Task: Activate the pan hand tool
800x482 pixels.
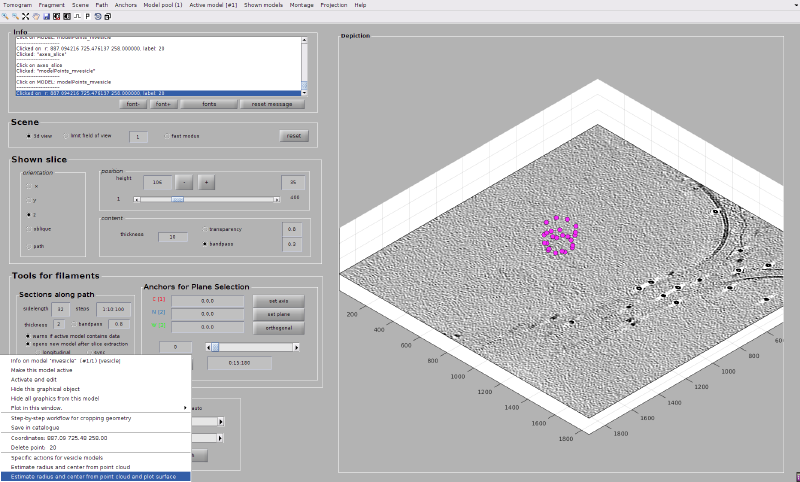Action: pos(36,16)
